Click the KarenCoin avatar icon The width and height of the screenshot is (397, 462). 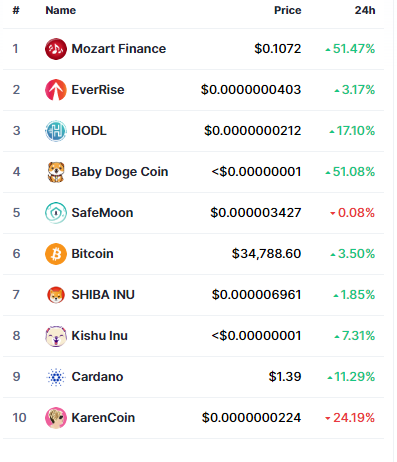[x=56, y=418]
